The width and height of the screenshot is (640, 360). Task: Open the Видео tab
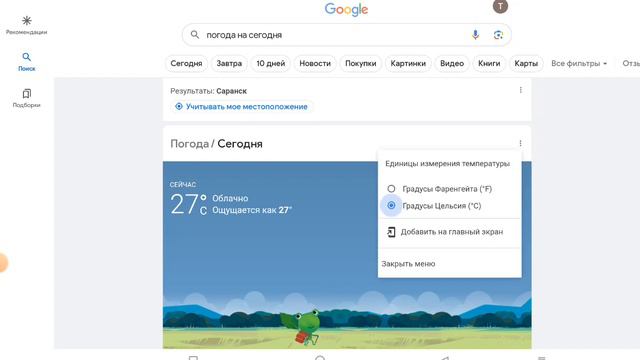coord(452,64)
